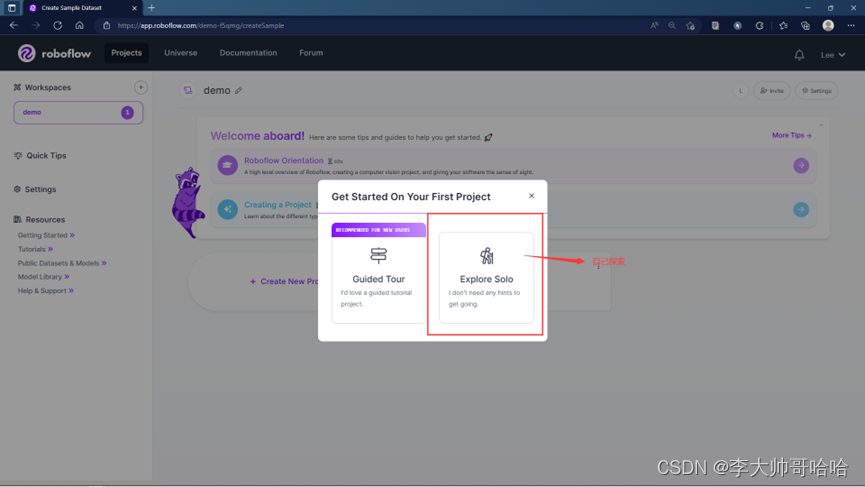
Task: Open Settings in the sidebar
Action: pos(35,189)
